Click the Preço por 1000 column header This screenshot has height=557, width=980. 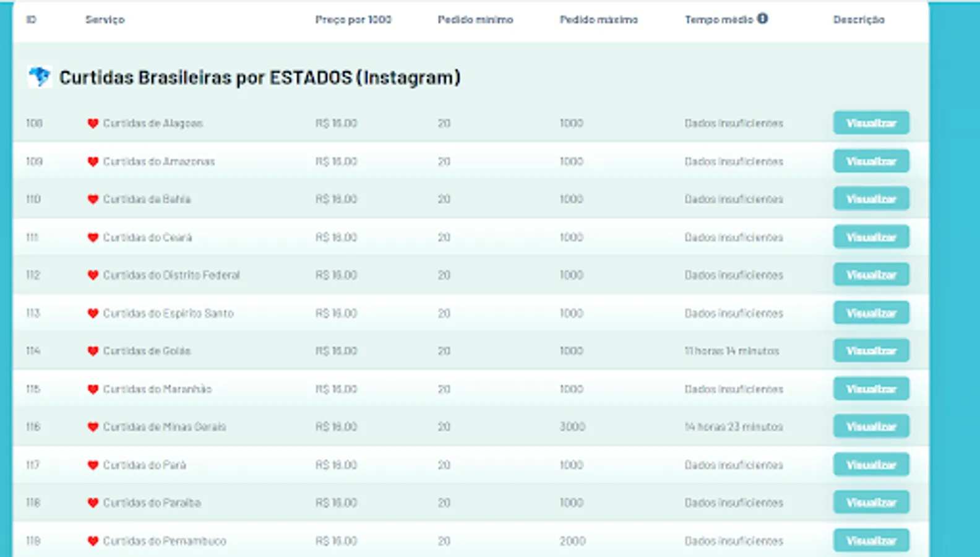[x=353, y=20]
